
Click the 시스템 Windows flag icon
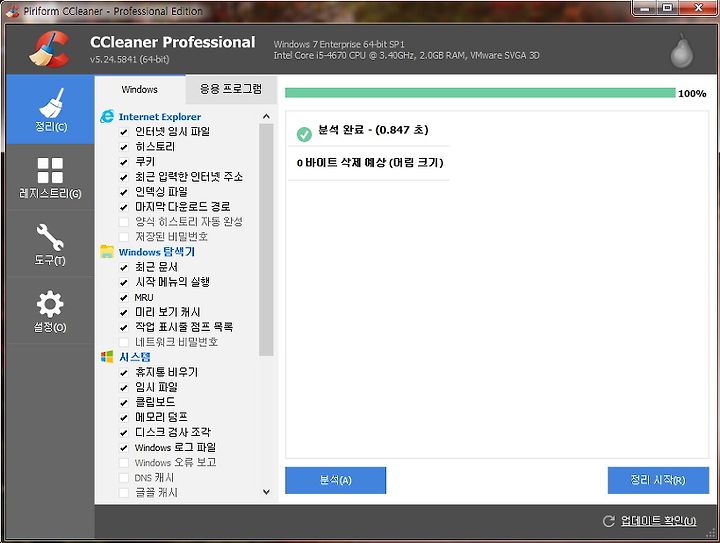(x=107, y=357)
